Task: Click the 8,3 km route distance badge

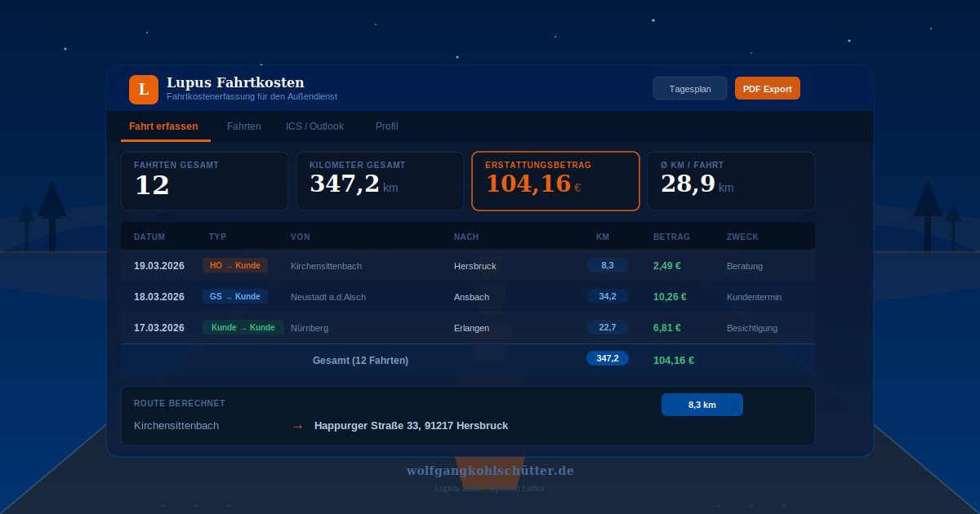Action: point(702,405)
